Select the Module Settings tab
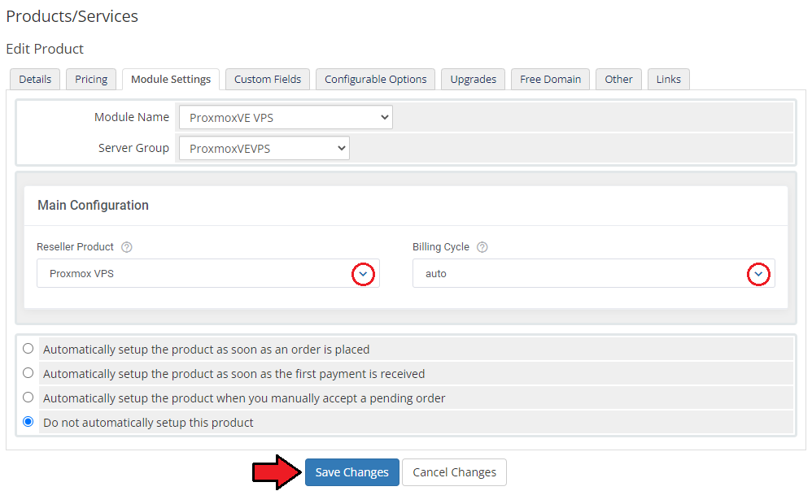The height and width of the screenshot is (504, 812). (171, 79)
